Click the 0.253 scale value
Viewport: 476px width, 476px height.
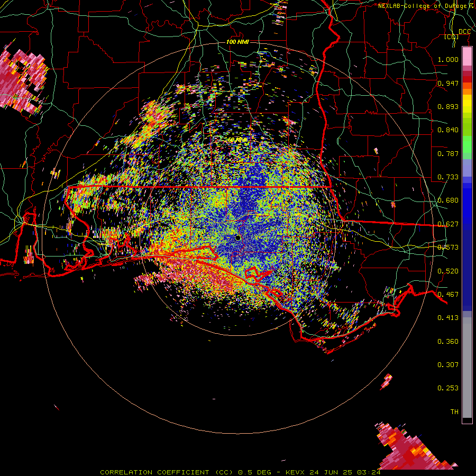click(x=448, y=388)
